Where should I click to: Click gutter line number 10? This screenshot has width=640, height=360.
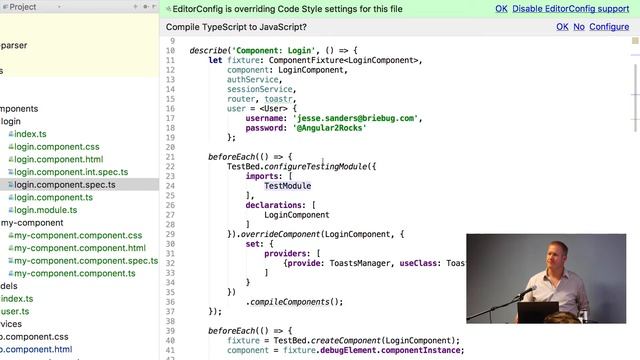point(170,51)
